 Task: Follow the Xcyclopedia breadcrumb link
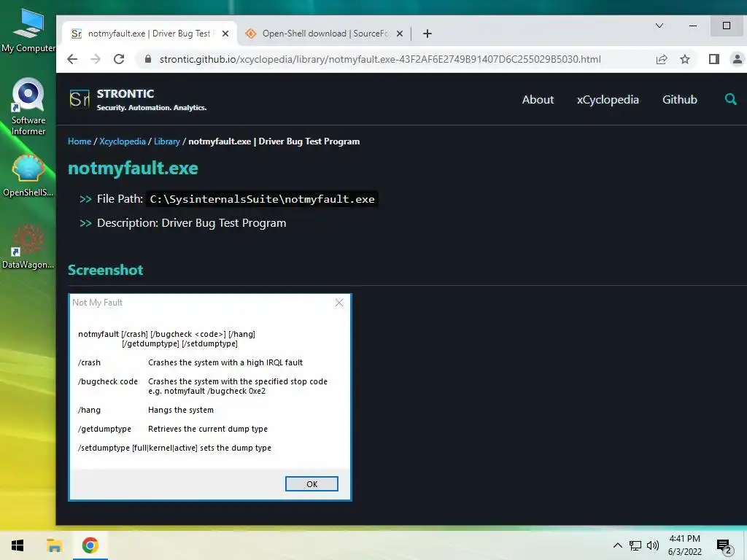123,141
